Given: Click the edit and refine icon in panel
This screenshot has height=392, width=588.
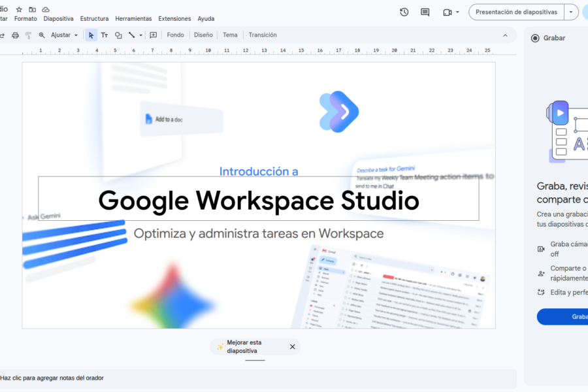Looking at the screenshot, I should click(x=541, y=292).
